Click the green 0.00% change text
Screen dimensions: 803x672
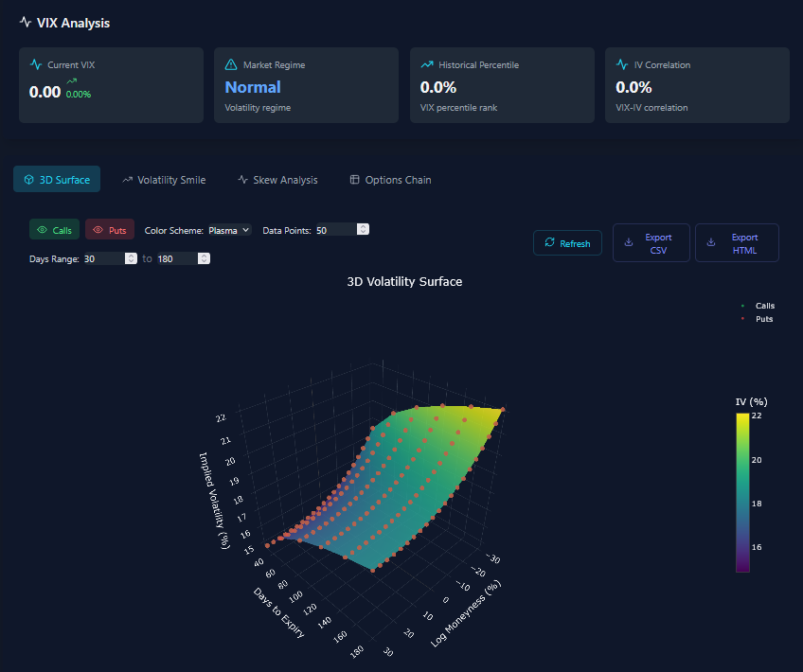(79, 94)
